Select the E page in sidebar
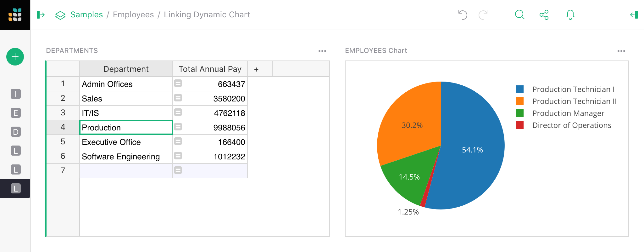The image size is (644, 252). [x=15, y=113]
